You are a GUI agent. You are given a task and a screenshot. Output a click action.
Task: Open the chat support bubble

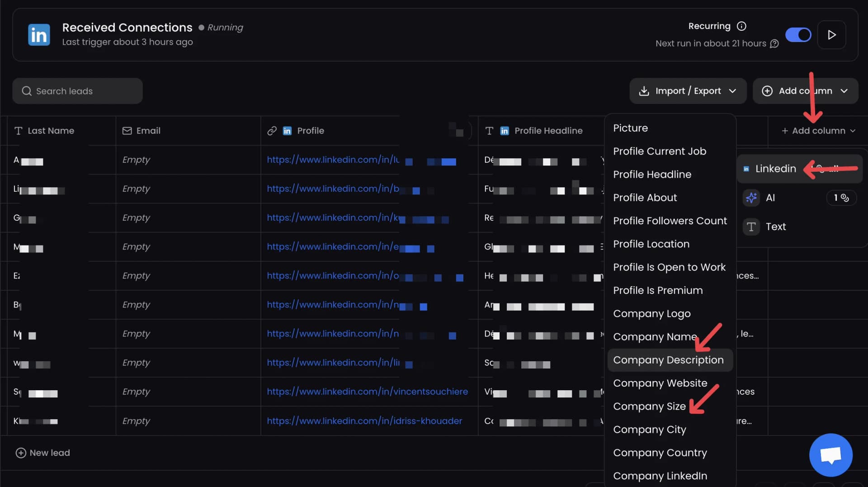point(830,455)
